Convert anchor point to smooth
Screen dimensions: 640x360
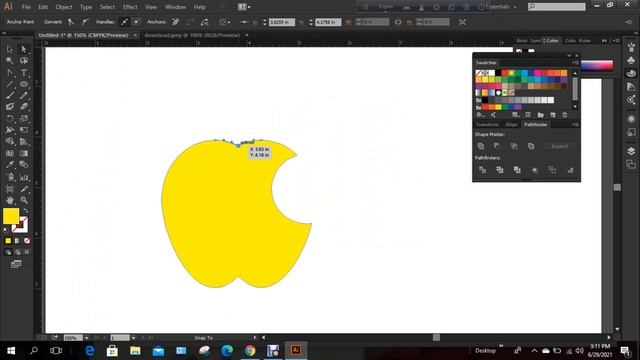point(85,22)
